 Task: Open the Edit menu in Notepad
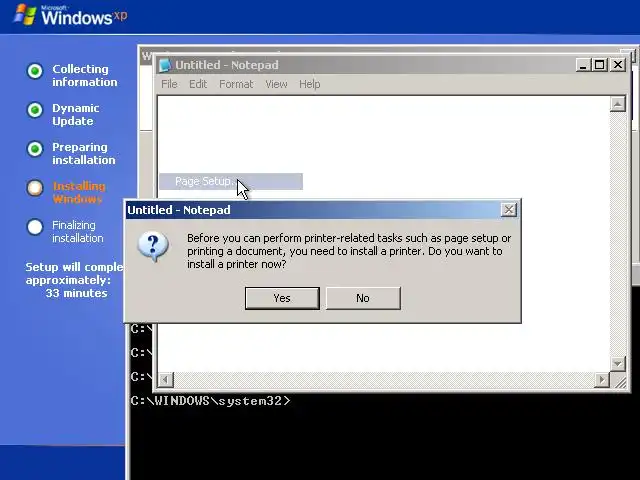pos(198,84)
